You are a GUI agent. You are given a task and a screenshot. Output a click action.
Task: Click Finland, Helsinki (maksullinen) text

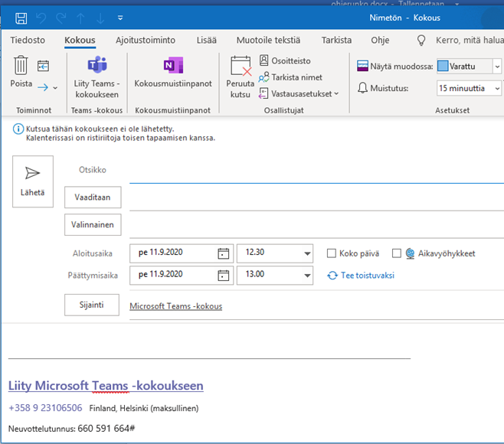144,408
